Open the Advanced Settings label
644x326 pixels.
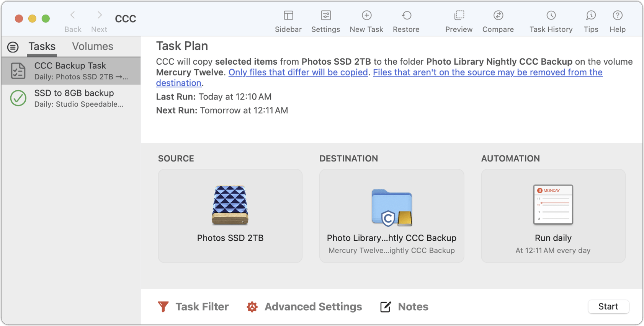(x=313, y=307)
